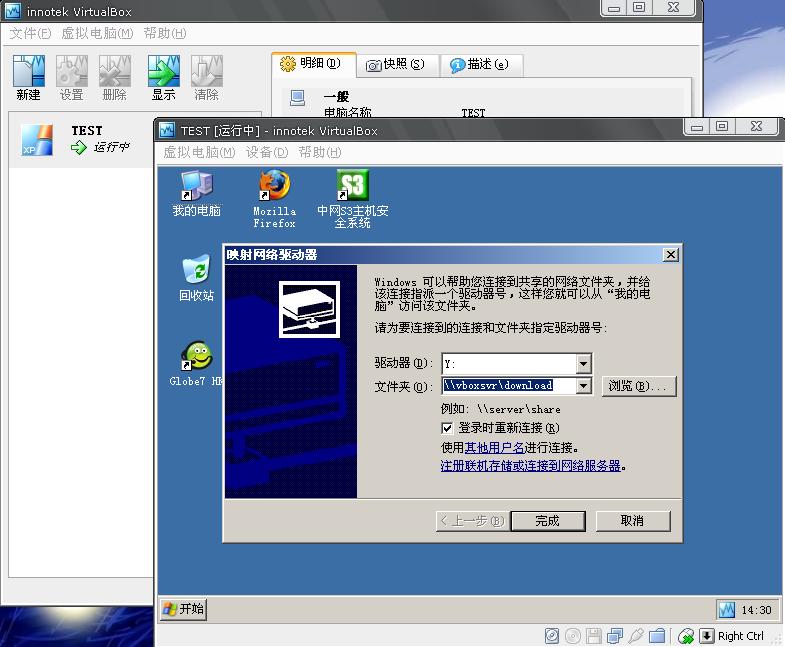Open 虚拟电脑(M) menu in manager window
Viewport: 785px width, 647px height.
click(x=97, y=34)
